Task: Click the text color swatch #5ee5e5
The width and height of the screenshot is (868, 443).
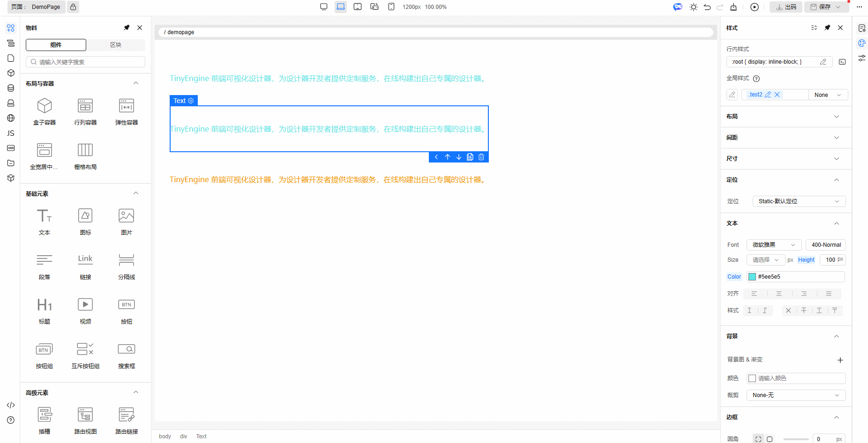Action: (752, 277)
